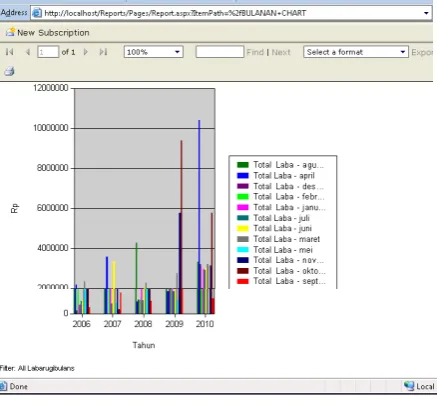Image resolution: width=437 pixels, height=406 pixels.
Task: Click the Export link
Action: point(422,52)
